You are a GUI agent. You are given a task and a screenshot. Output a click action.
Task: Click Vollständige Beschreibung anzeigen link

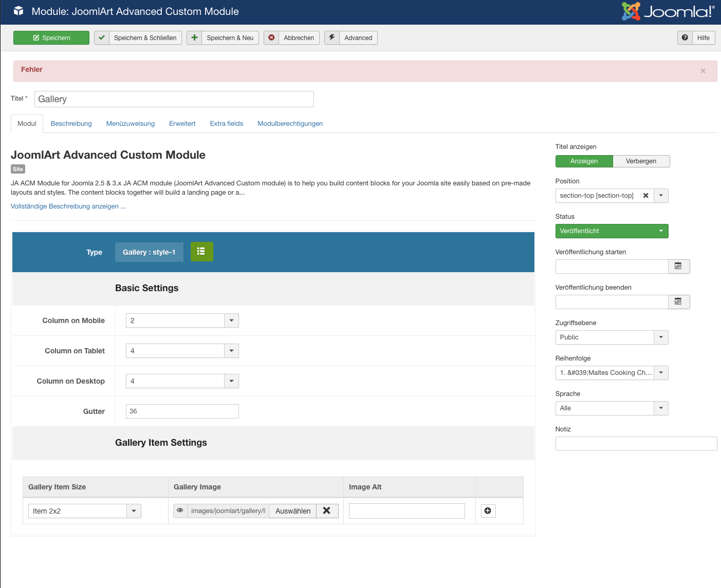pos(68,206)
